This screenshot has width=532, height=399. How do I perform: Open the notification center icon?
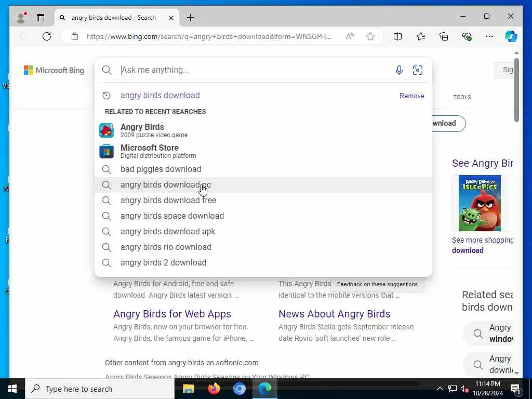515,389
